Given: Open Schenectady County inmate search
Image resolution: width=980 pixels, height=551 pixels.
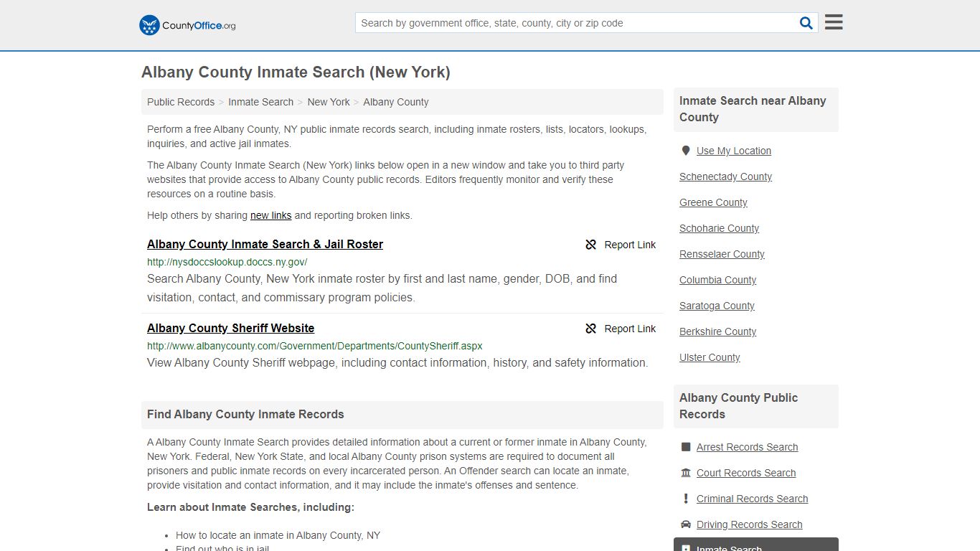Looking at the screenshot, I should click(725, 176).
